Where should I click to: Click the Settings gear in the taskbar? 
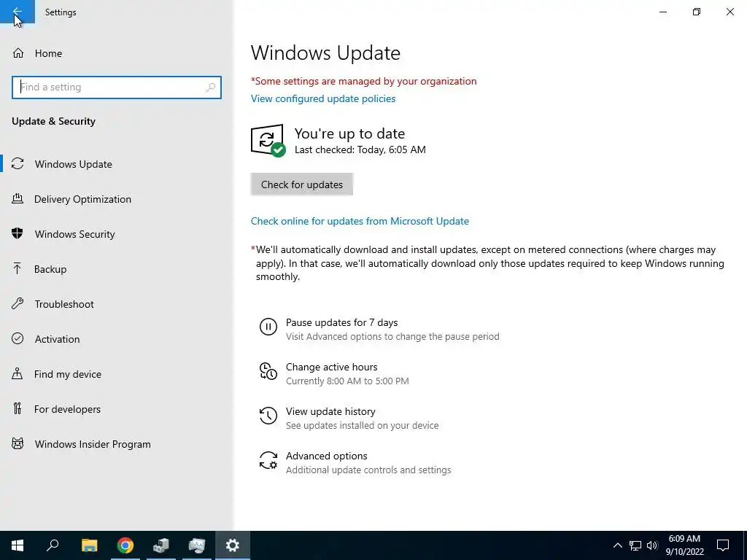233,545
